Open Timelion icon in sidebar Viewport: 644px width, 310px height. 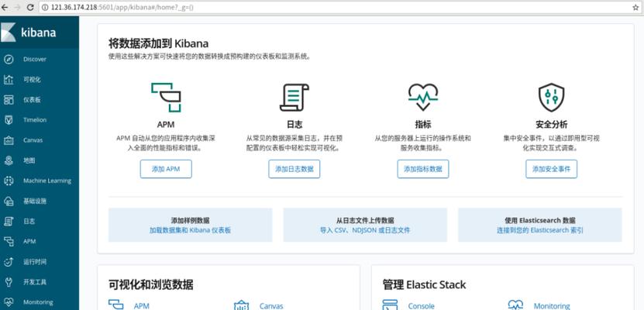pos(9,120)
